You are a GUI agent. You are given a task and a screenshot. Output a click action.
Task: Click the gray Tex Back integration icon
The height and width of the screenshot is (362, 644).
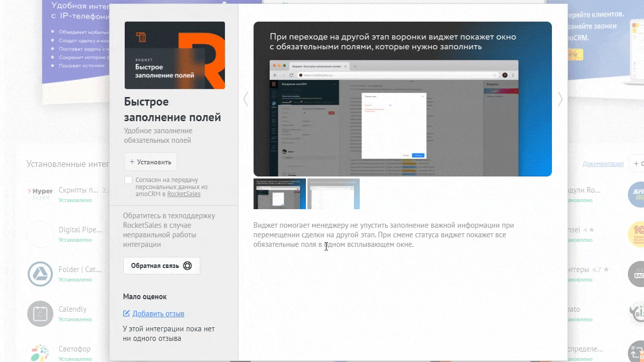(x=636, y=274)
